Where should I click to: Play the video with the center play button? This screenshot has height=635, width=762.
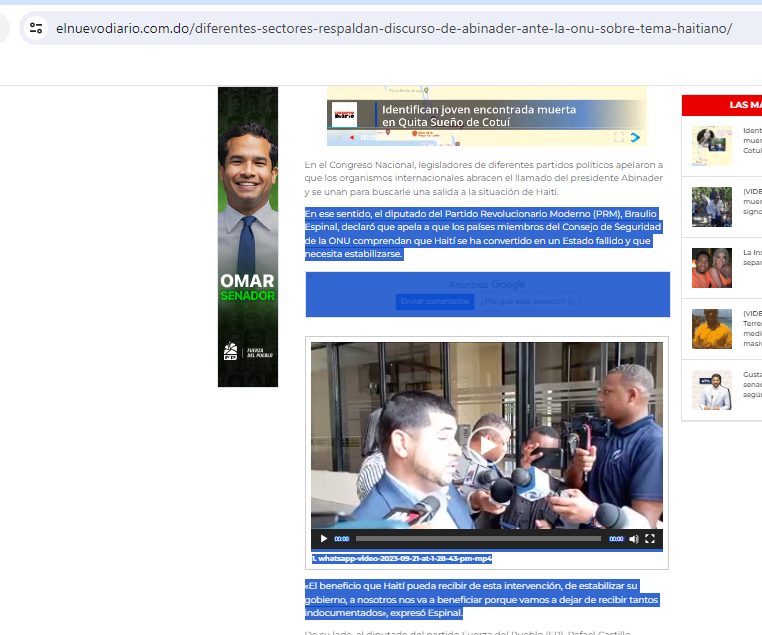(486, 445)
